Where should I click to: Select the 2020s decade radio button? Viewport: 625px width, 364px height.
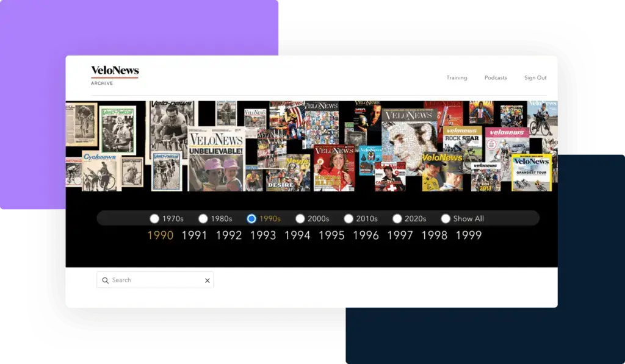(397, 219)
